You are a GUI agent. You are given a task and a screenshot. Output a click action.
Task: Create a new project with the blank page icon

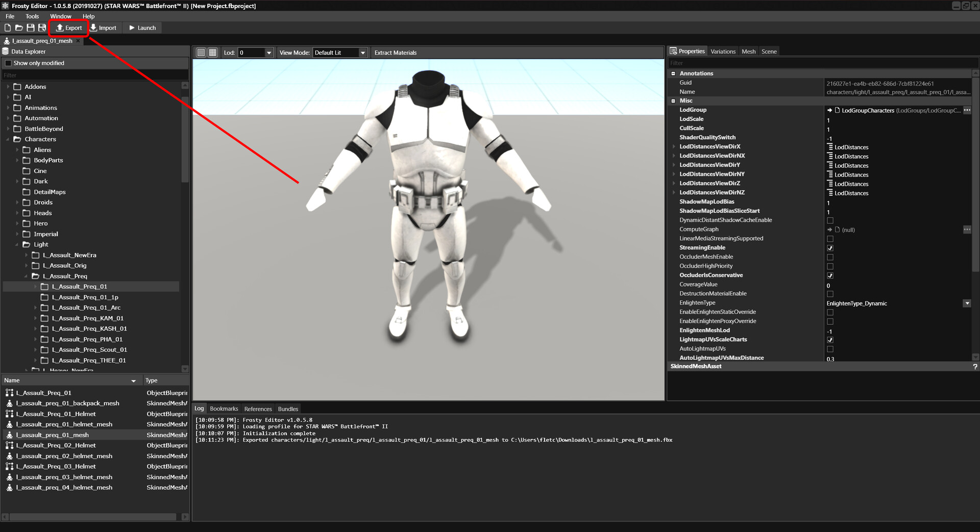point(8,28)
